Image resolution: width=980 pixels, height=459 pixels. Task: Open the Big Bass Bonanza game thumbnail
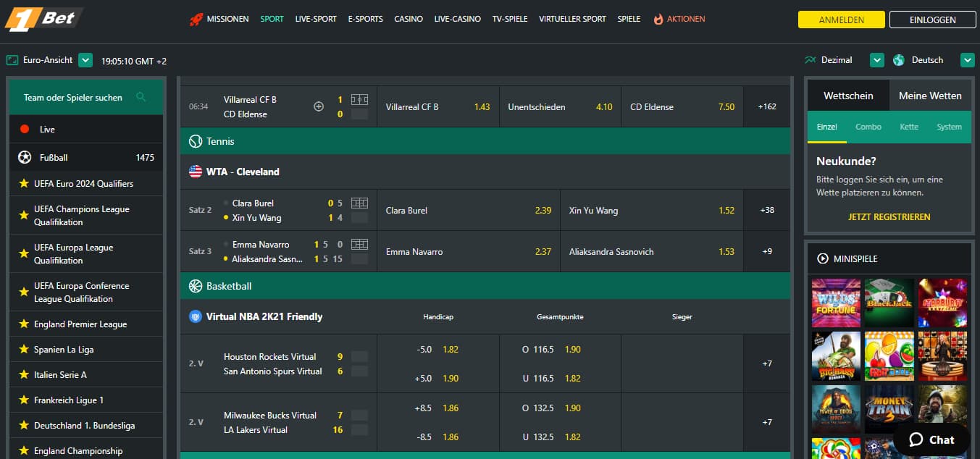[x=836, y=356]
